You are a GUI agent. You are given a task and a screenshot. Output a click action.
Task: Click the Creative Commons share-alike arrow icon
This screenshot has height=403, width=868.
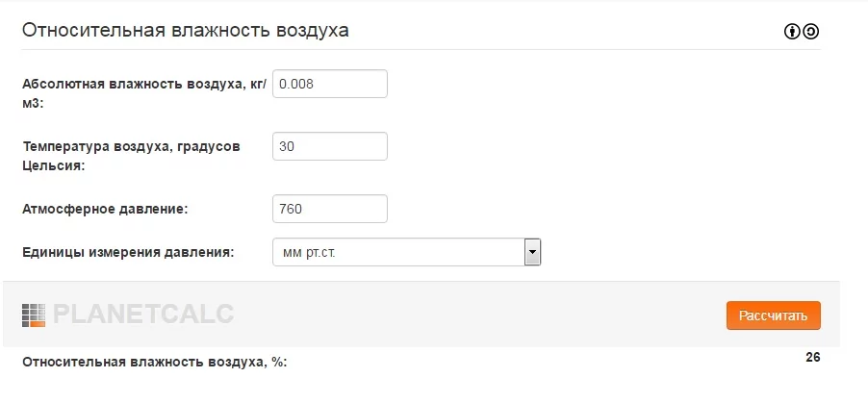pos(810,31)
